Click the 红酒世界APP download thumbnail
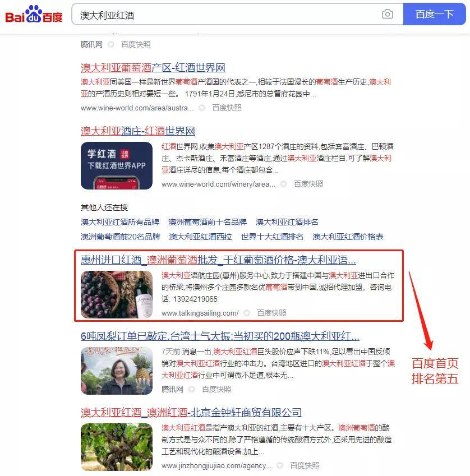The image size is (470, 476). (116, 165)
